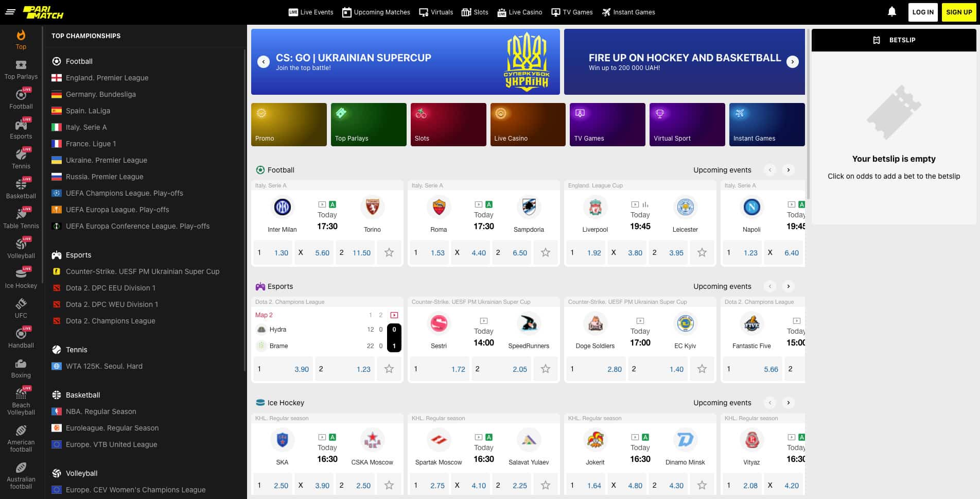
Task: Open Esports in left sidebar
Action: click(21, 129)
